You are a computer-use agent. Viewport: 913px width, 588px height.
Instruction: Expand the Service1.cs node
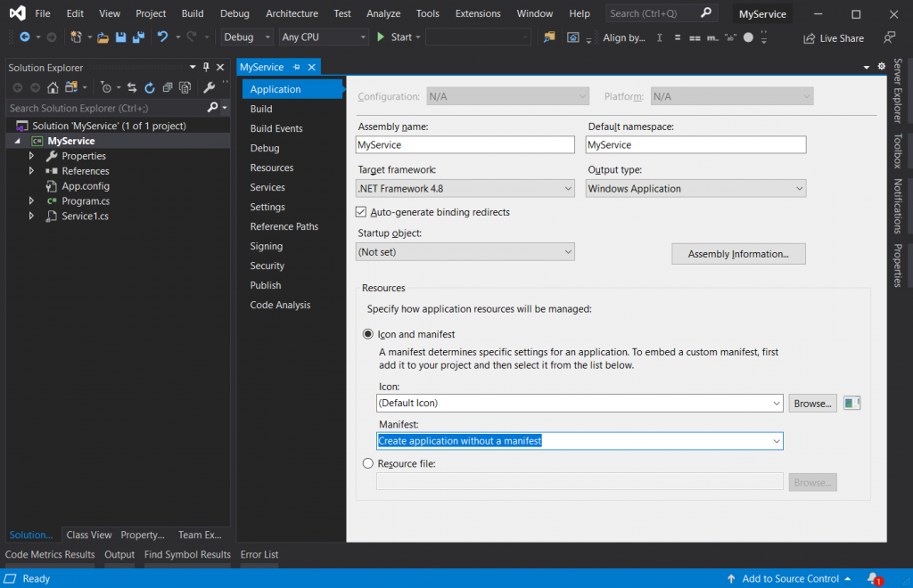coord(31,216)
